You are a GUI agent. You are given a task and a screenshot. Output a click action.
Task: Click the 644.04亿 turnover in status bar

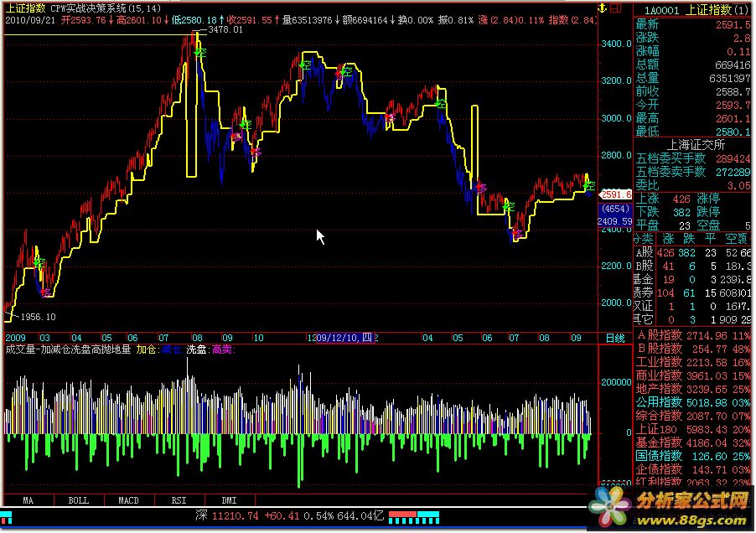pos(360,516)
